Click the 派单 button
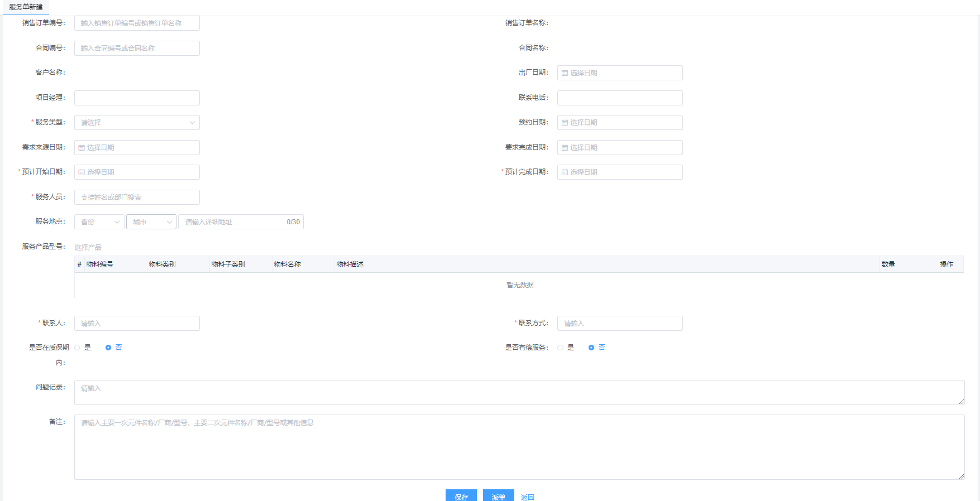The image size is (980, 501). click(x=498, y=496)
